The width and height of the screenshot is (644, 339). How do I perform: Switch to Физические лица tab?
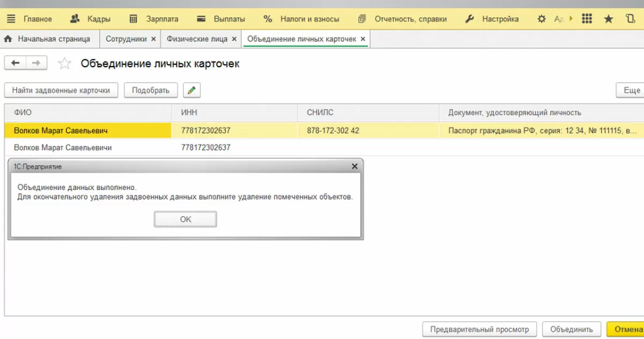coord(197,39)
